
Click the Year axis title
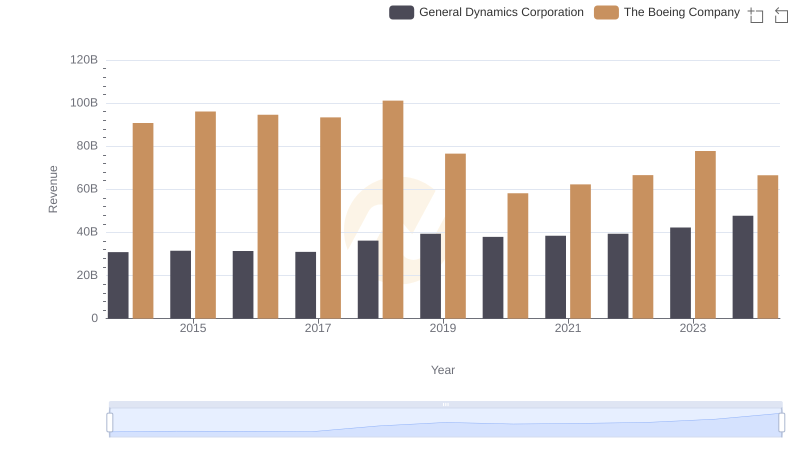click(443, 370)
